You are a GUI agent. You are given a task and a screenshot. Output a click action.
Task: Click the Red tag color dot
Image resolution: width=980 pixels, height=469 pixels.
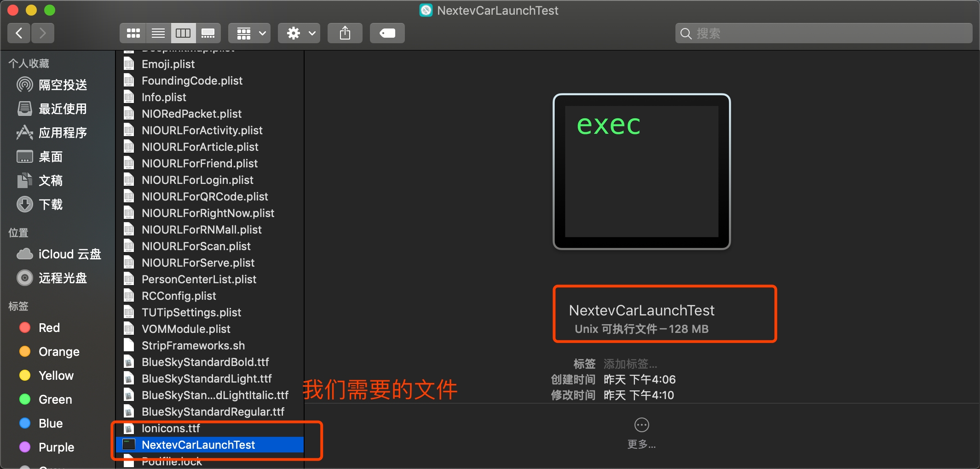(25, 328)
